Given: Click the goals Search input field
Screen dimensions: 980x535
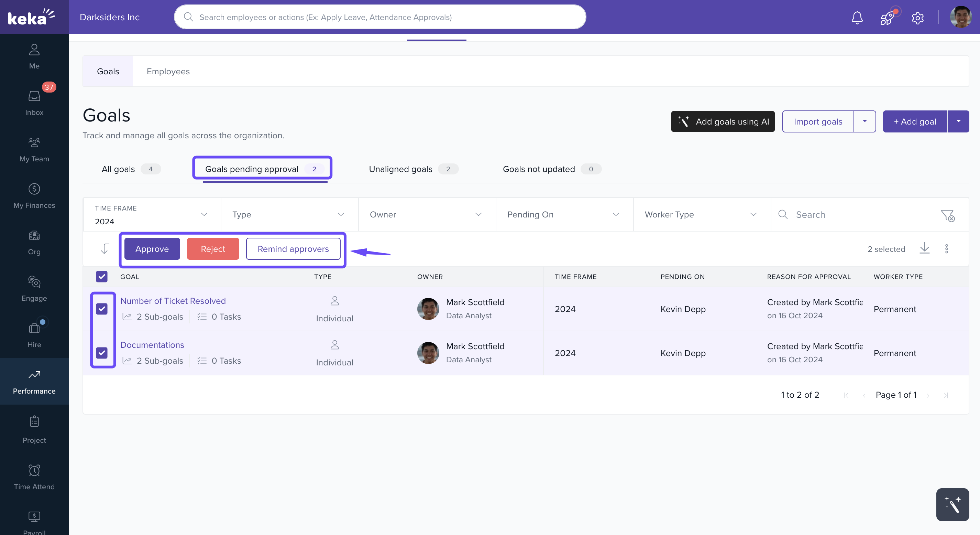Looking at the screenshot, I should click(860, 214).
